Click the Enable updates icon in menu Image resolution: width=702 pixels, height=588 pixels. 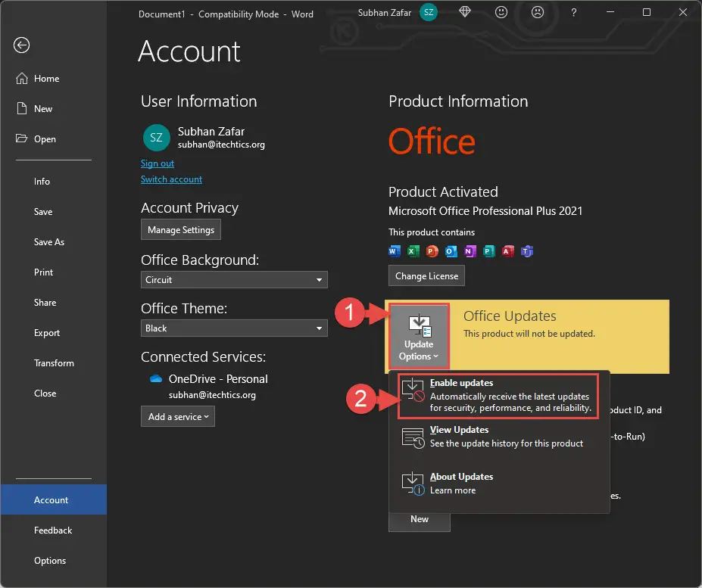pyautogui.click(x=413, y=390)
